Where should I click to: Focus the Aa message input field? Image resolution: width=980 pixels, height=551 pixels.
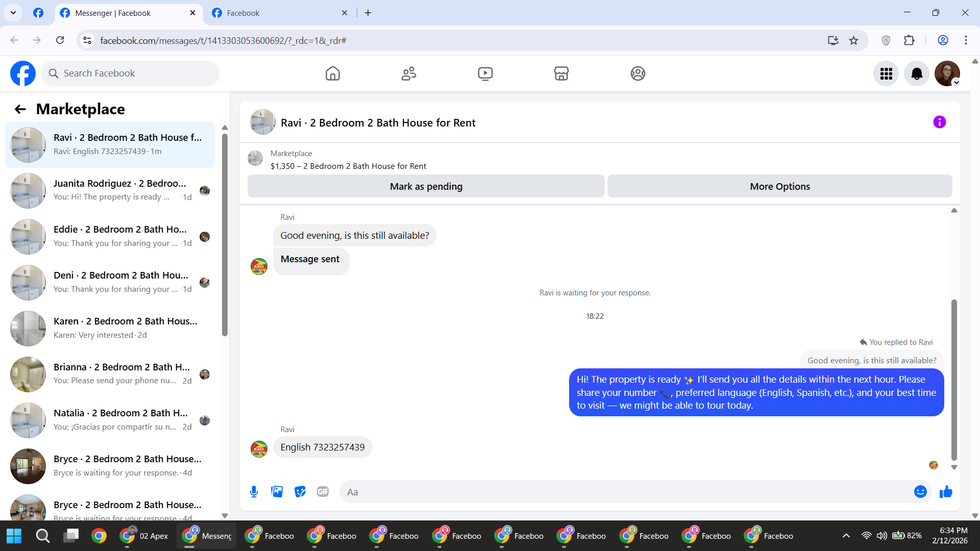coord(628,492)
